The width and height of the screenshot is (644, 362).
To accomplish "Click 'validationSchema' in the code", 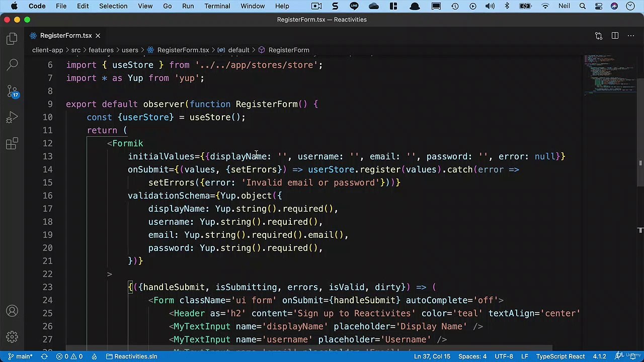I will [169, 196].
